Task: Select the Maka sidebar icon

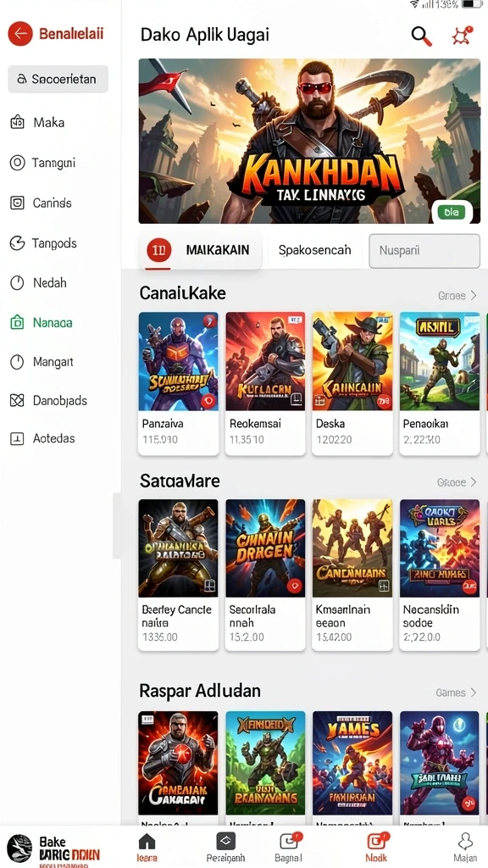Action: (17, 122)
